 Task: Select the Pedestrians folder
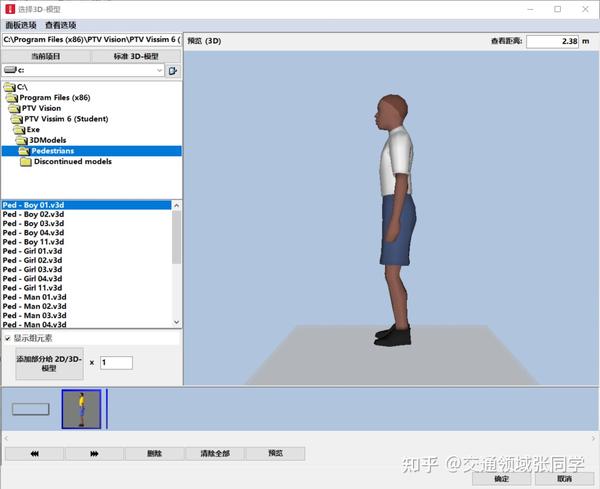coord(91,151)
